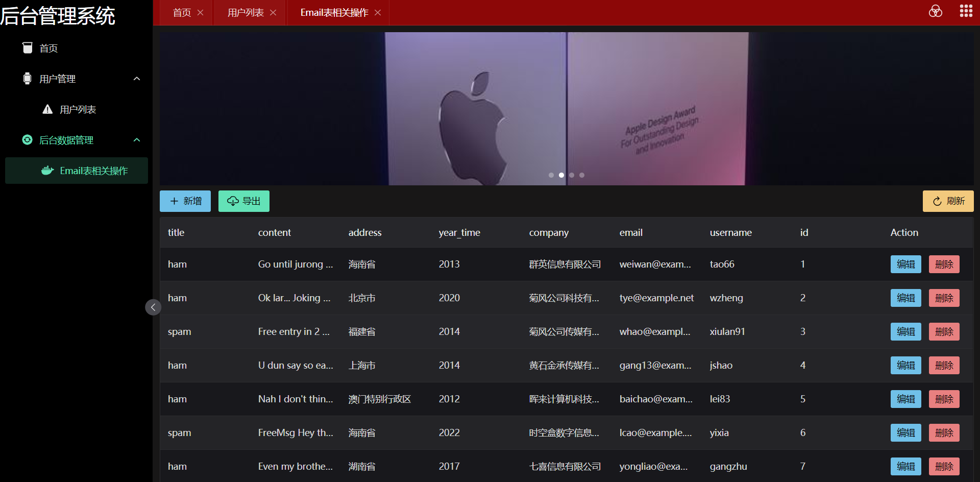Close the 用户列表 tab with its X
Image resolution: width=980 pixels, height=482 pixels.
(273, 13)
